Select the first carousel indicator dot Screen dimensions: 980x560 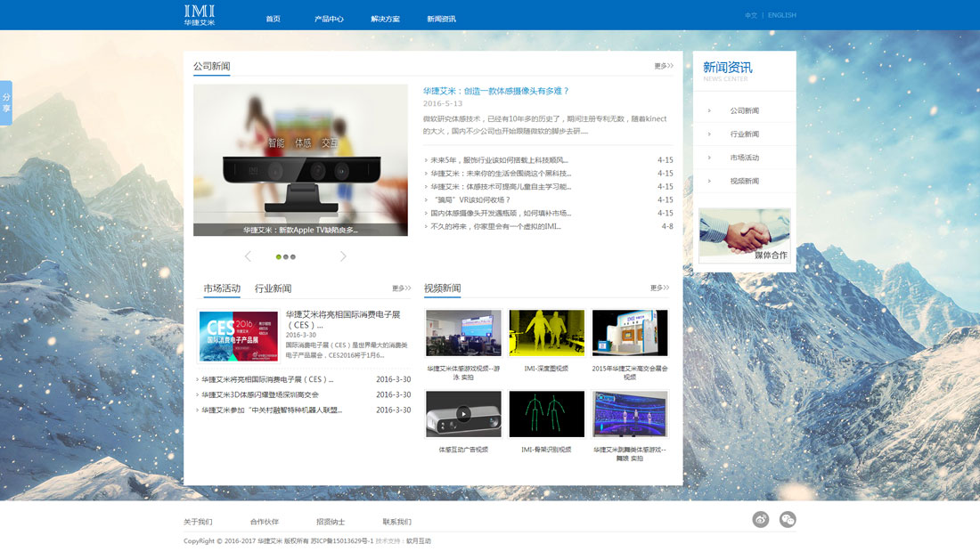(x=279, y=257)
